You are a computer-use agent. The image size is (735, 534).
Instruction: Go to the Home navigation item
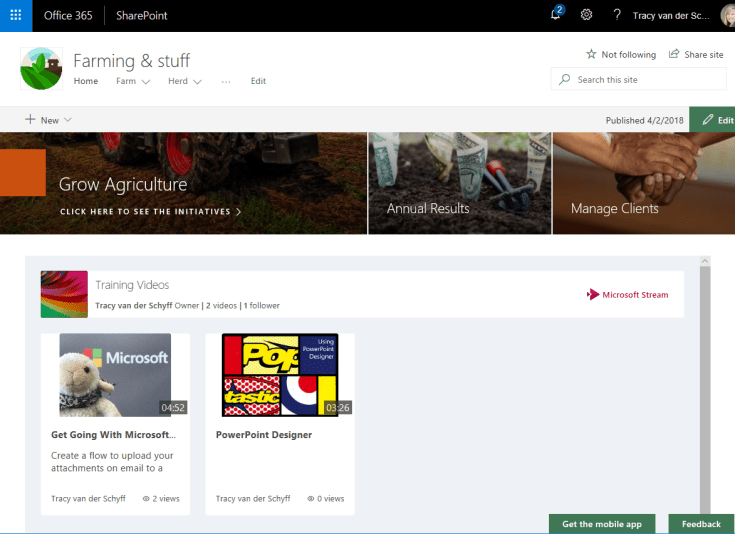(x=86, y=81)
